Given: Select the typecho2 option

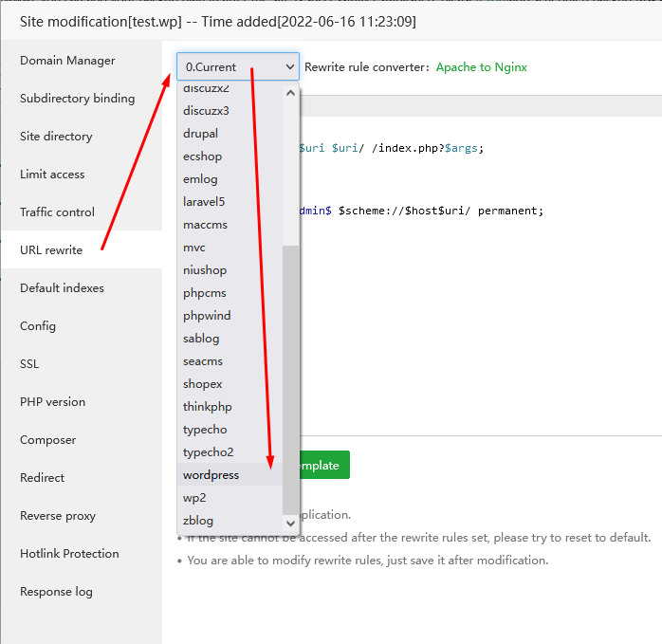Looking at the screenshot, I should tap(208, 452).
